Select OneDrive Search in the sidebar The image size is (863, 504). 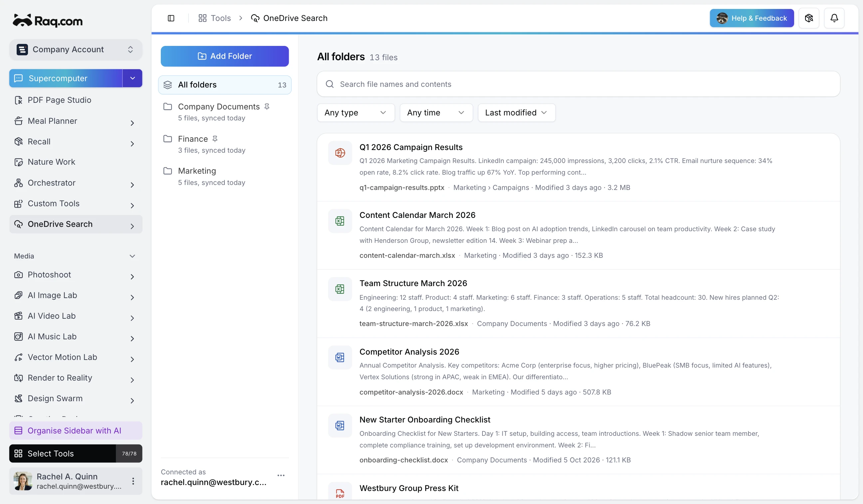click(x=76, y=224)
